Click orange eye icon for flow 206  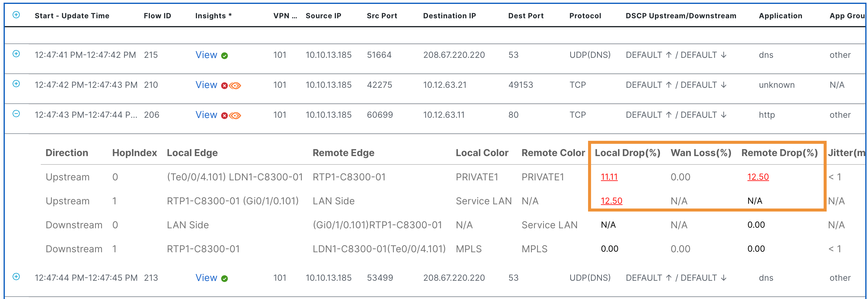(x=235, y=116)
